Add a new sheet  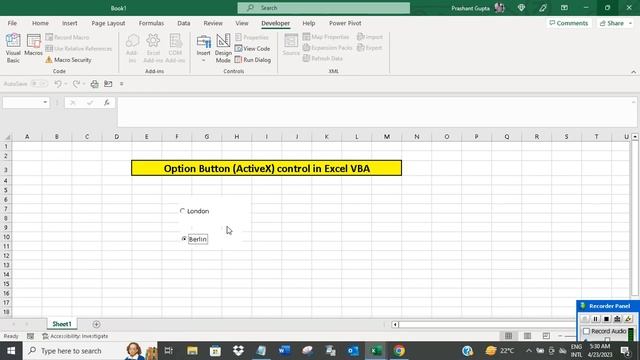96,324
